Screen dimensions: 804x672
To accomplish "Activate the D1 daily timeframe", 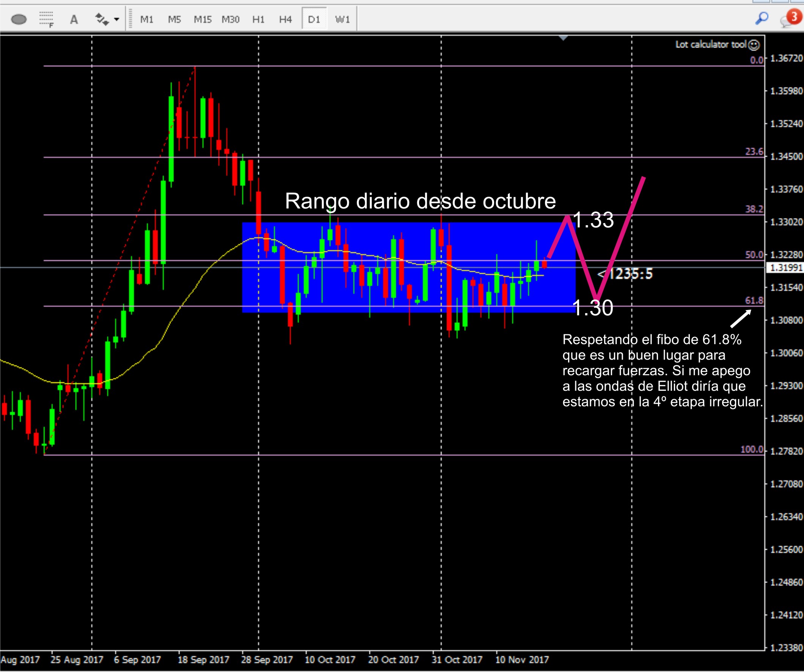I will (314, 19).
